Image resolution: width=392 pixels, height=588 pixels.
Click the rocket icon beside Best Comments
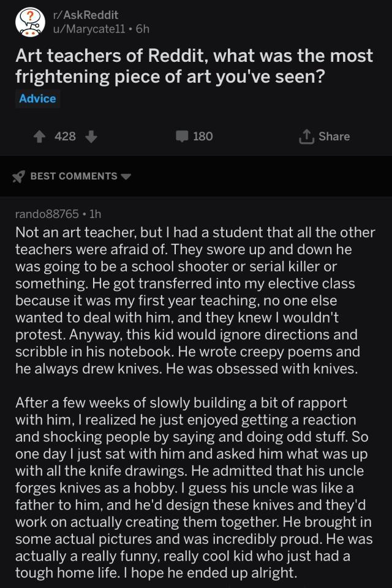click(19, 176)
